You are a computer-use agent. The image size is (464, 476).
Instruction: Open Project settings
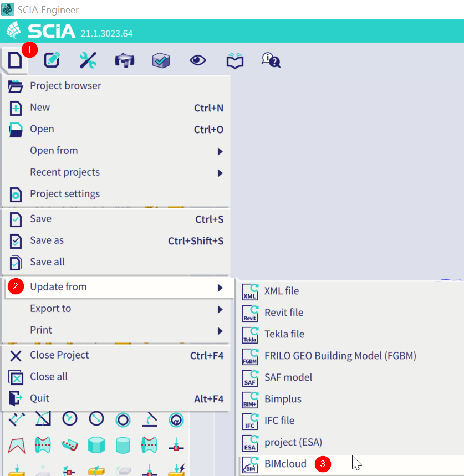pyautogui.click(x=116, y=194)
